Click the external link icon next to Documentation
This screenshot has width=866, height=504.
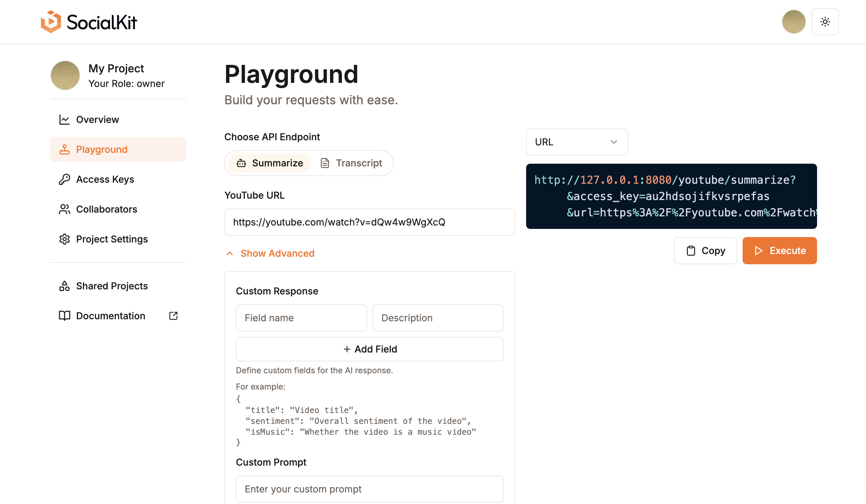click(173, 316)
